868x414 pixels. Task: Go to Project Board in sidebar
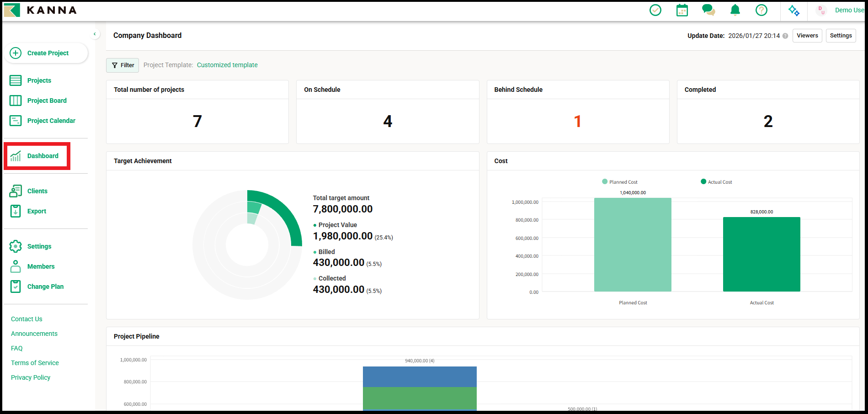click(x=47, y=101)
